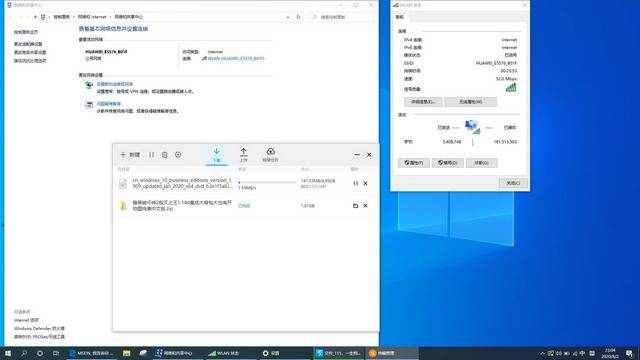This screenshot has height=360, width=640.
Task: Click the trash delete icon in download toolbar
Action: 164,155
